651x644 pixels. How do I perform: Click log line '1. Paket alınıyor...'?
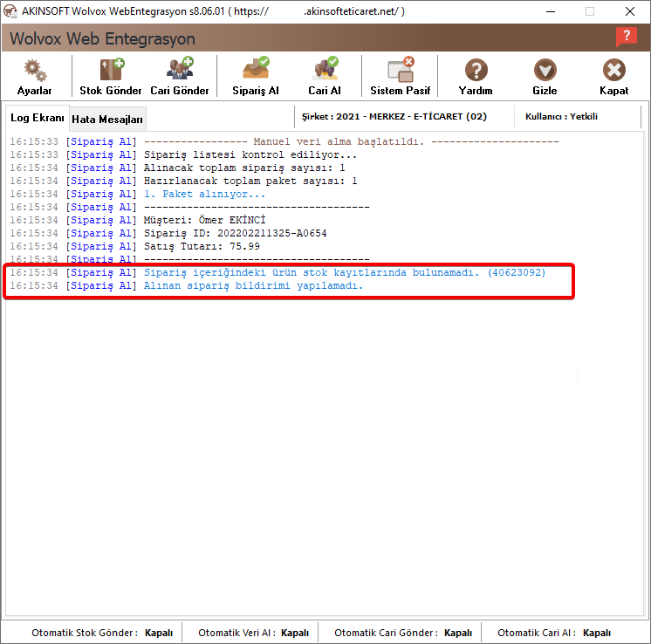pyautogui.click(x=137, y=195)
